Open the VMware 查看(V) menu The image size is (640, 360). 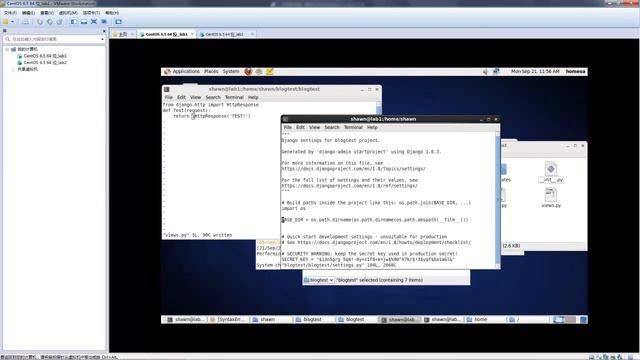pyautogui.click(x=47, y=13)
